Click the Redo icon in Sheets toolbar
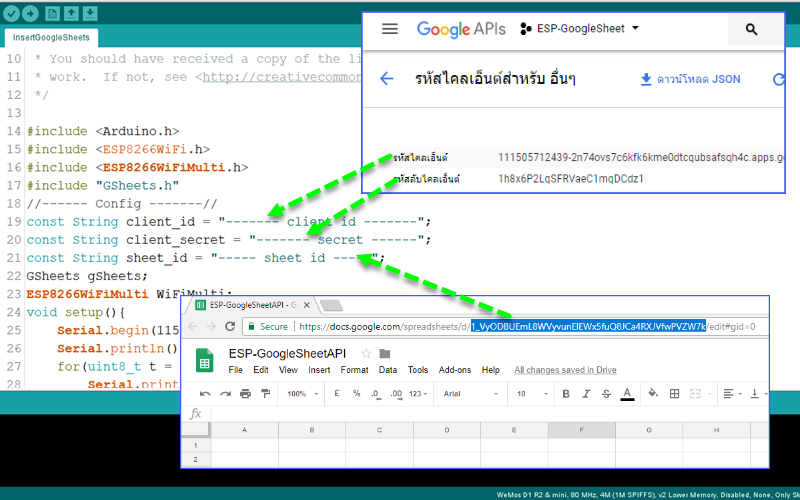Image resolution: width=800 pixels, height=500 pixels. point(225,393)
